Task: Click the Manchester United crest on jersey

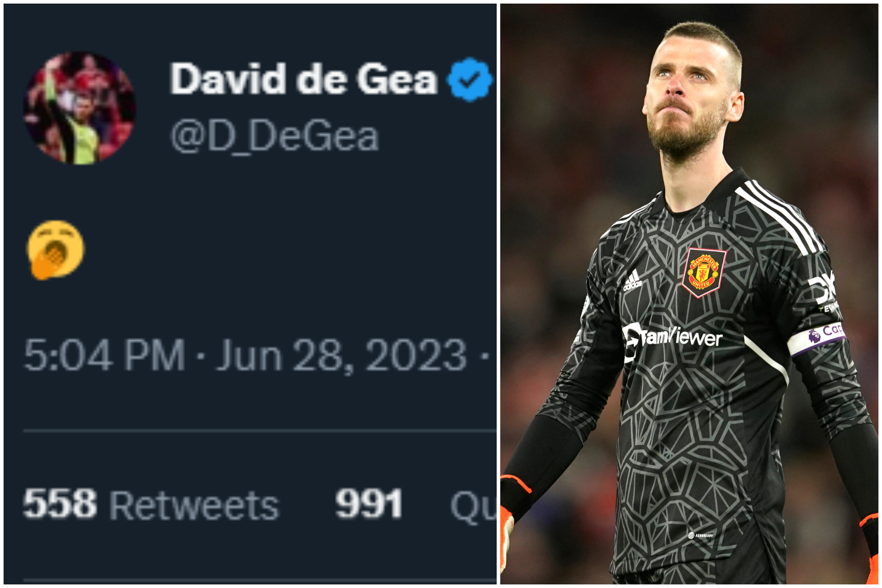Action: 704,272
